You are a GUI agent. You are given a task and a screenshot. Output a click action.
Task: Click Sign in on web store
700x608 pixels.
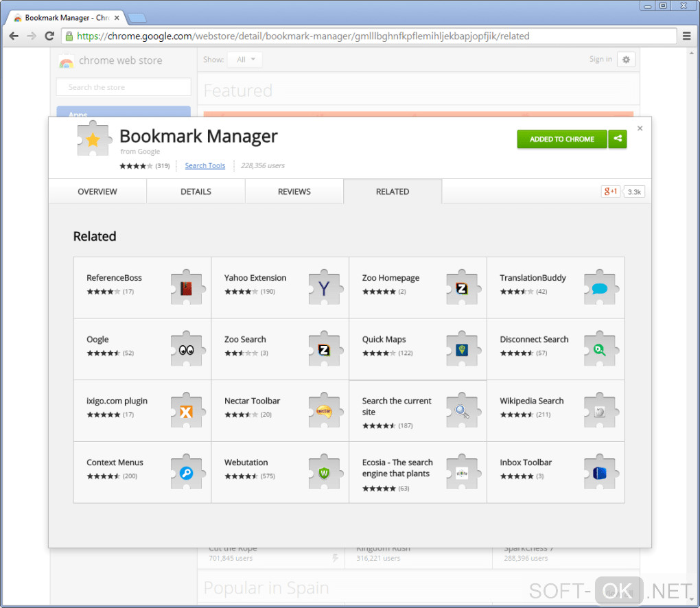[x=600, y=59]
